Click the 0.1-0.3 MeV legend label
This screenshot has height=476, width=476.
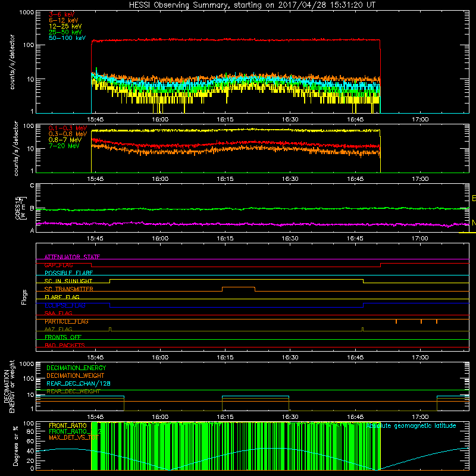pos(68,128)
